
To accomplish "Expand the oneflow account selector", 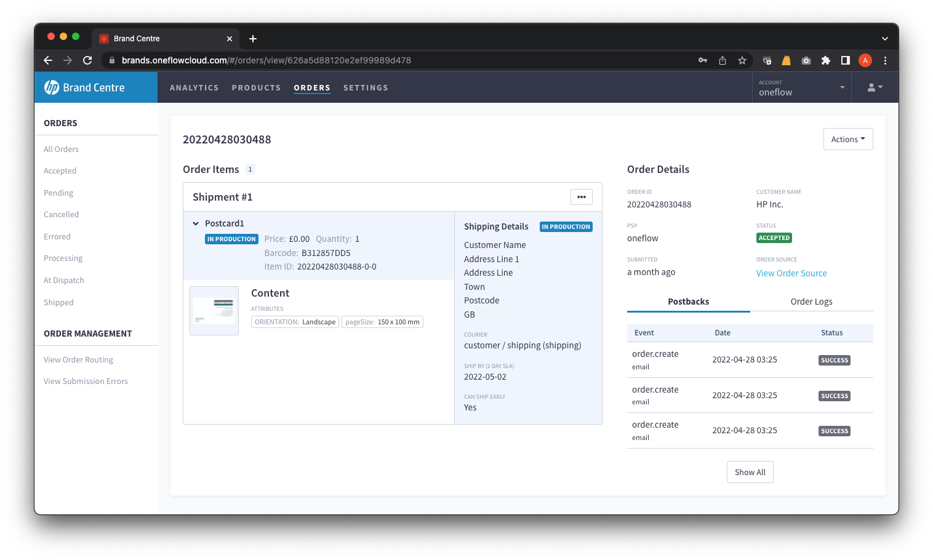I will 801,87.
